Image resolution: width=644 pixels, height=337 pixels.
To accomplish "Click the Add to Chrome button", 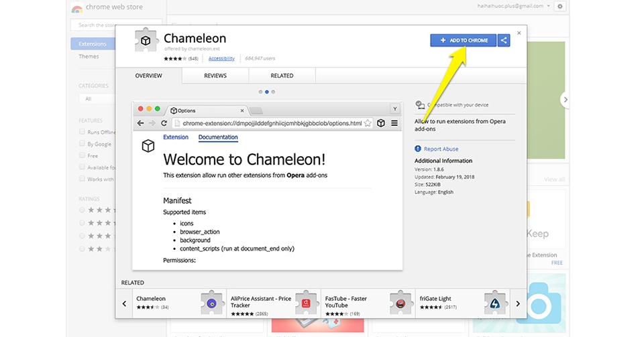I will pos(464,40).
